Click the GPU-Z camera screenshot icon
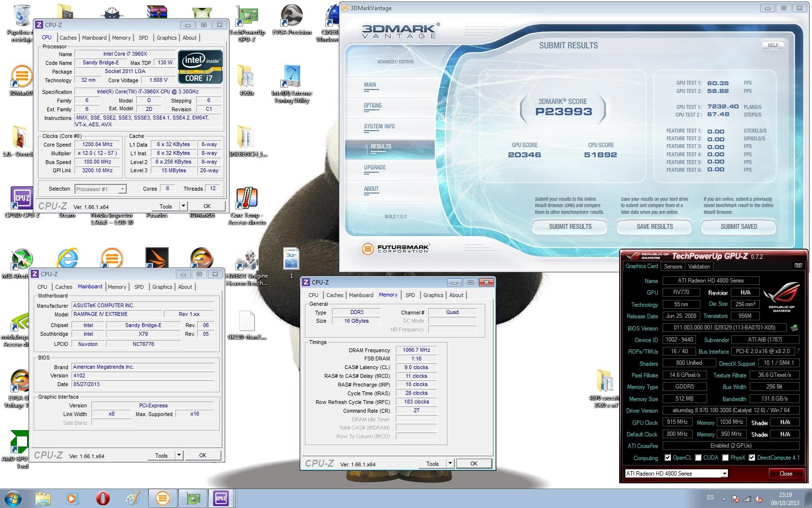Viewport: 812px width, 508px height. pyautogui.click(x=798, y=266)
